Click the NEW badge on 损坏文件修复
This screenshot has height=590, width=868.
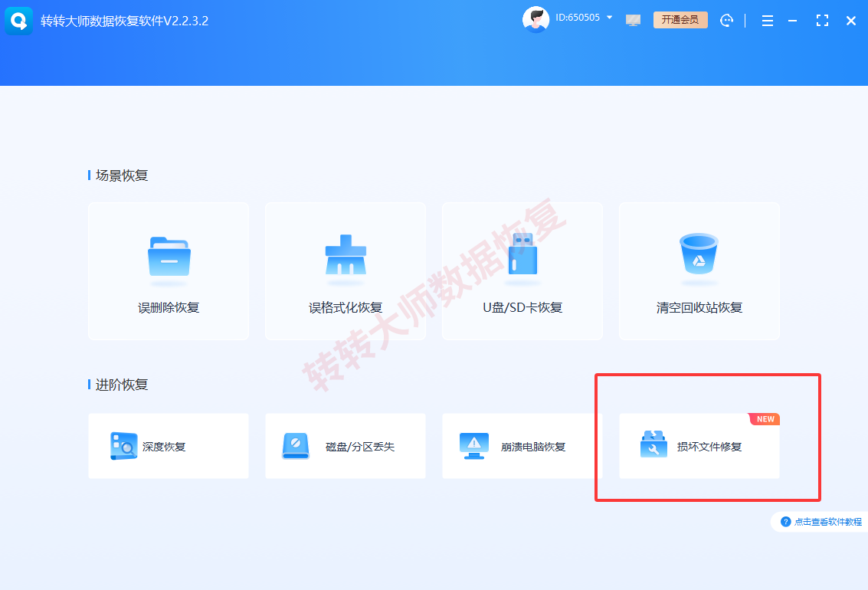[x=765, y=419]
